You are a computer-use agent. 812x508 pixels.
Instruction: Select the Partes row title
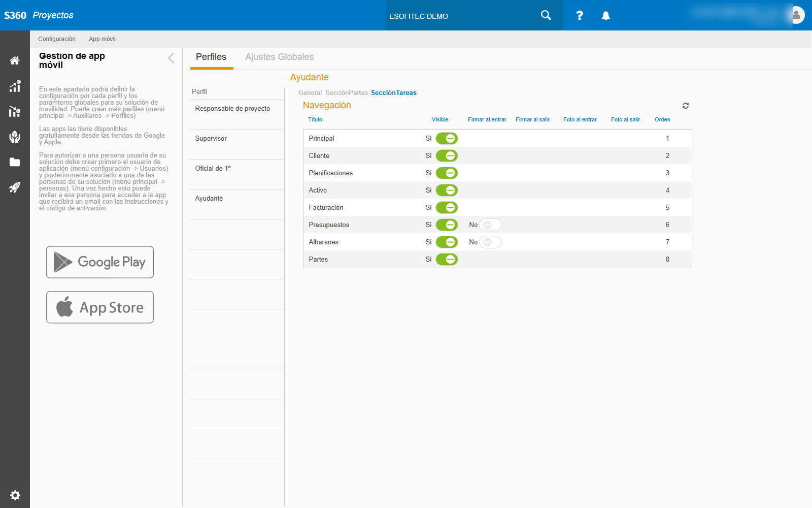tap(318, 259)
